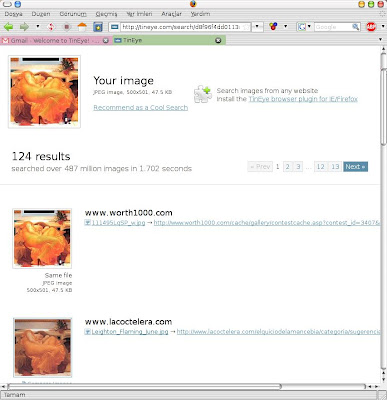Open TinEye browser plugin for IE/Firefox link
Viewport: 387px width, 400px height.
tap(303, 99)
